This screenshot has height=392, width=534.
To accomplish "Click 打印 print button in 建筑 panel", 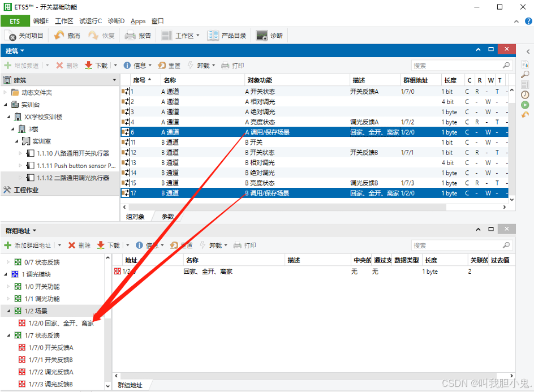I will tap(232, 66).
